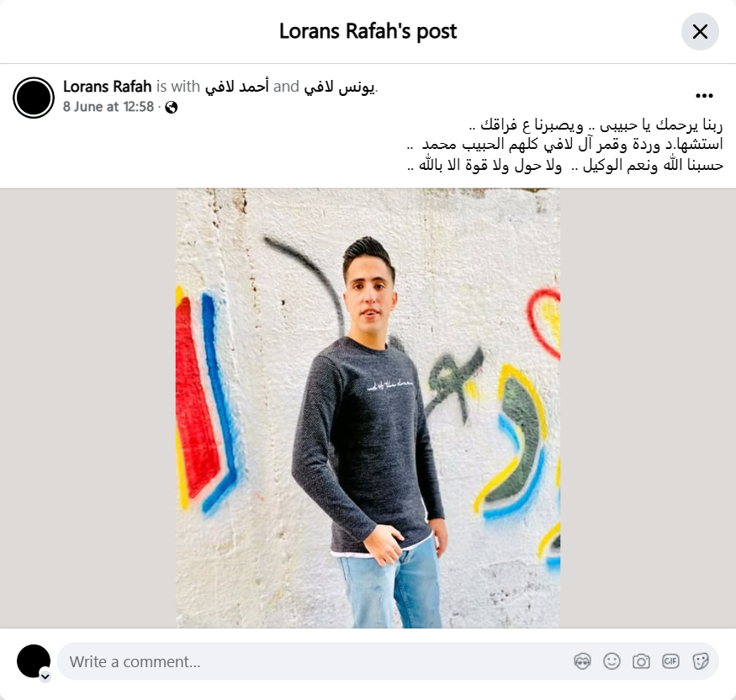
Task: Expand the comment identity switcher chevron
Action: tap(45, 676)
